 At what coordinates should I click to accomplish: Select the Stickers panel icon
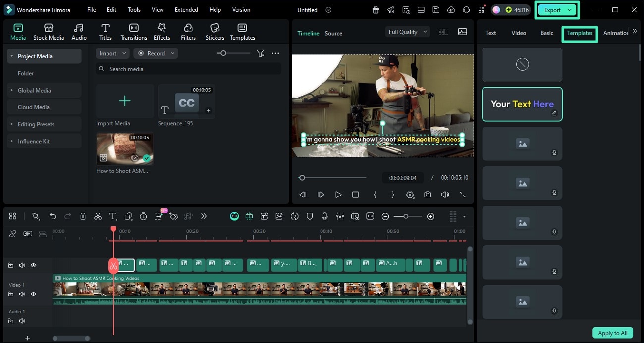[215, 31]
